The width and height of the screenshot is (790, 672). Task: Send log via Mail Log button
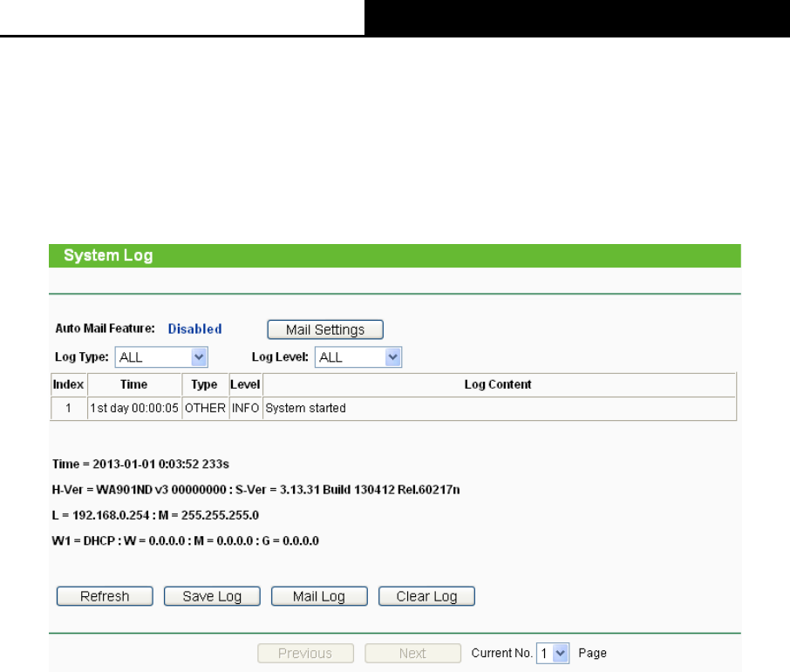click(319, 596)
